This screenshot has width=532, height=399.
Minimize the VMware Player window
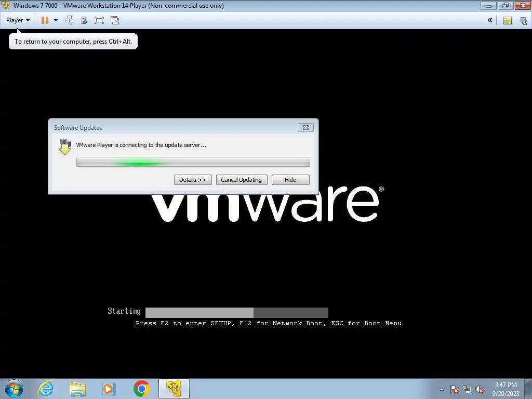(488, 5)
